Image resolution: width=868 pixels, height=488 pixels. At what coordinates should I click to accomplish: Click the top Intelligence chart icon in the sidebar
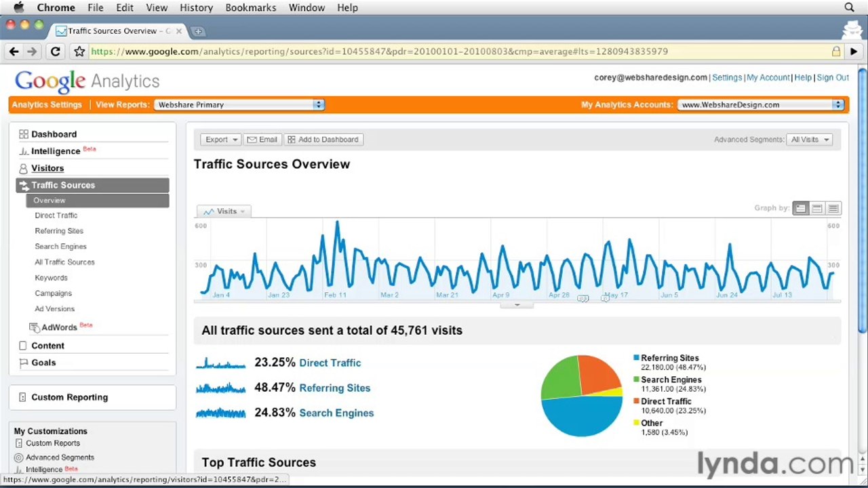(24, 151)
